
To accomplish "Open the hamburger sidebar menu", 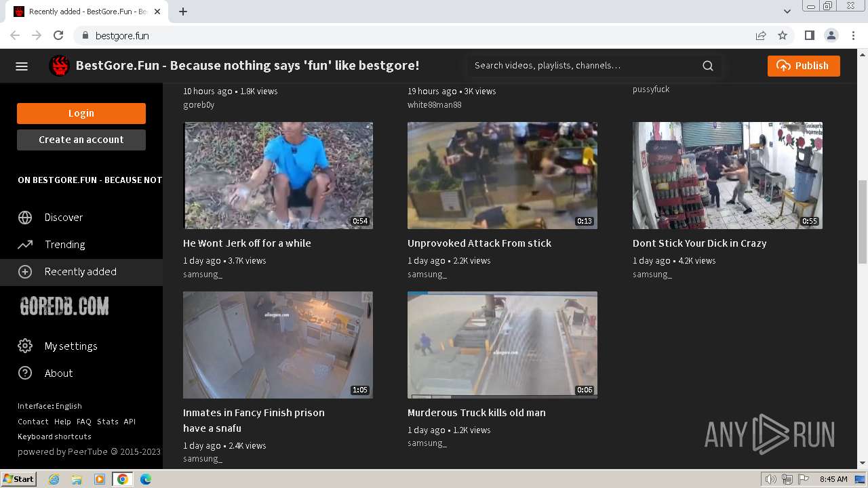I will tap(22, 66).
